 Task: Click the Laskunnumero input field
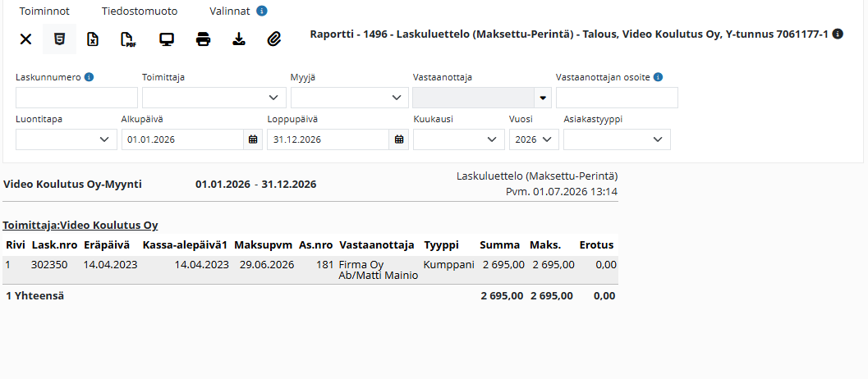coord(76,98)
